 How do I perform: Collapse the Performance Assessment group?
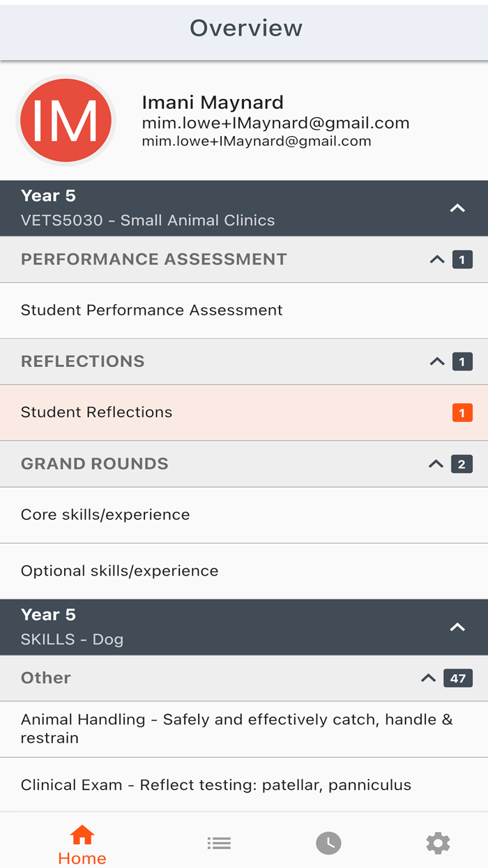pos(437,260)
